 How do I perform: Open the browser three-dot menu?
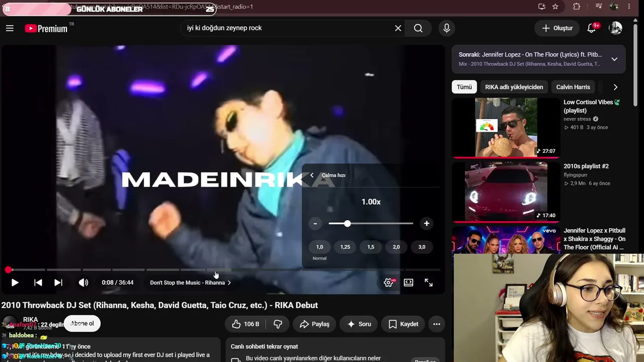[629, 7]
